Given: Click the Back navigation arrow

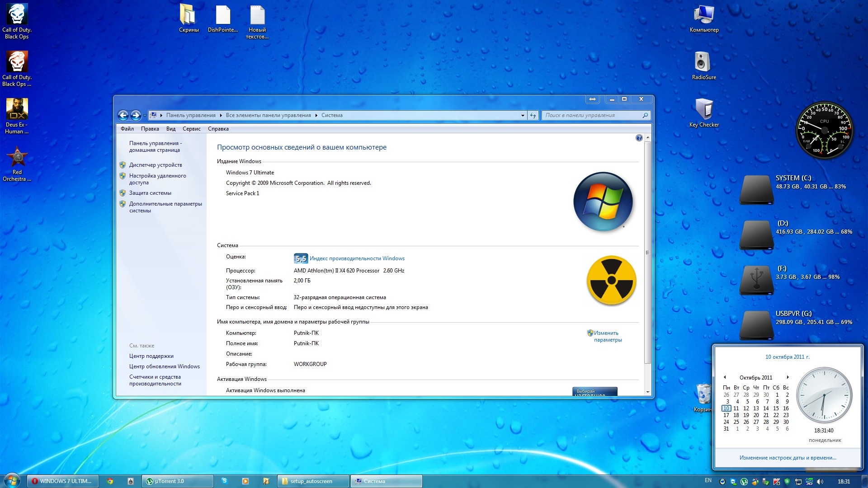Looking at the screenshot, I should [123, 115].
